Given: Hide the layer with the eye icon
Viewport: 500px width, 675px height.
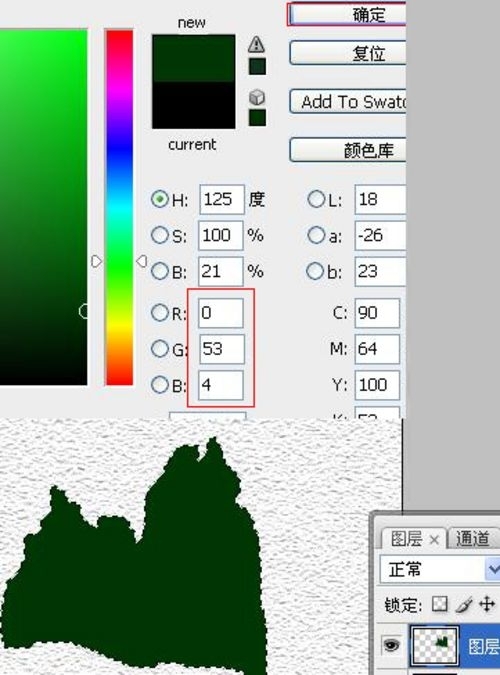Looking at the screenshot, I should point(391,645).
